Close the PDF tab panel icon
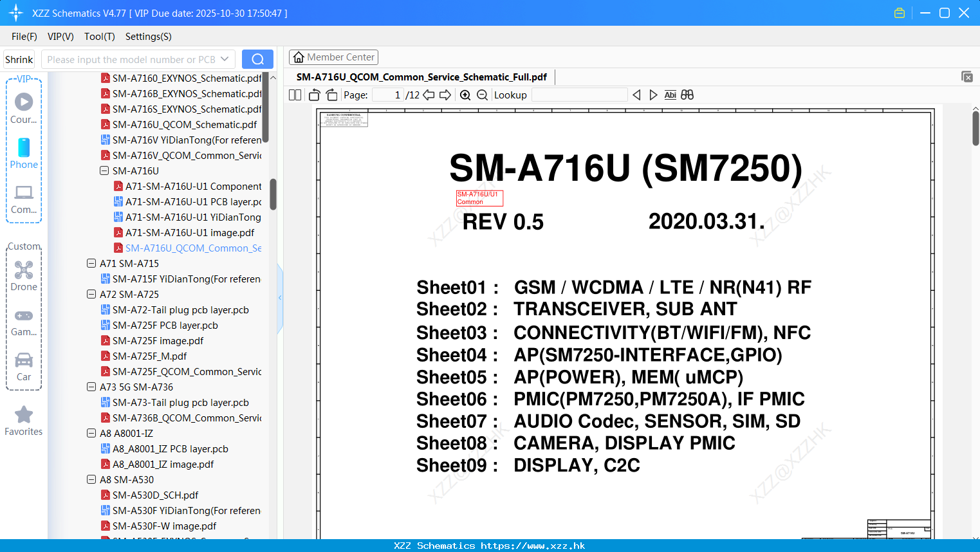The image size is (980, 552). point(966,77)
